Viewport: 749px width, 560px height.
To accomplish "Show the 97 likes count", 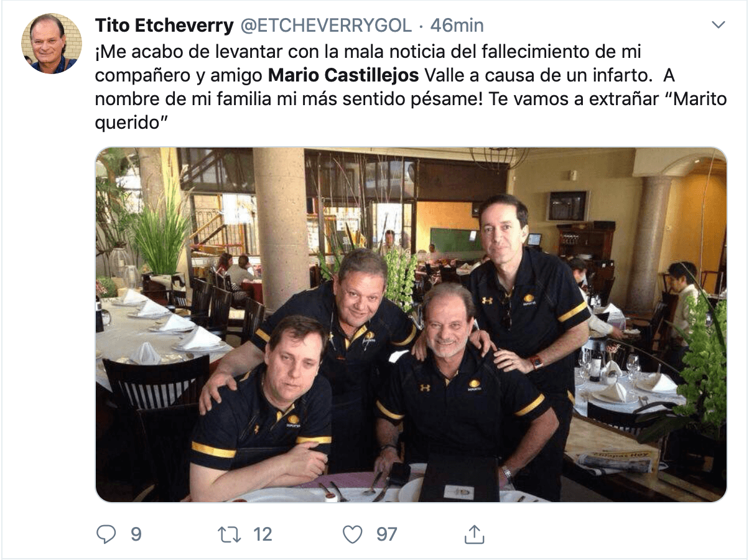I will [x=387, y=534].
